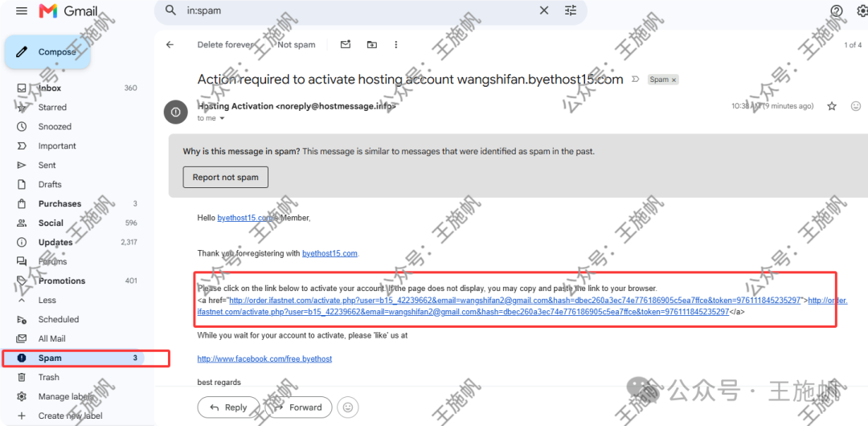Open the Facebook free.byethost link
This screenshot has width=868, height=426.
click(264, 359)
